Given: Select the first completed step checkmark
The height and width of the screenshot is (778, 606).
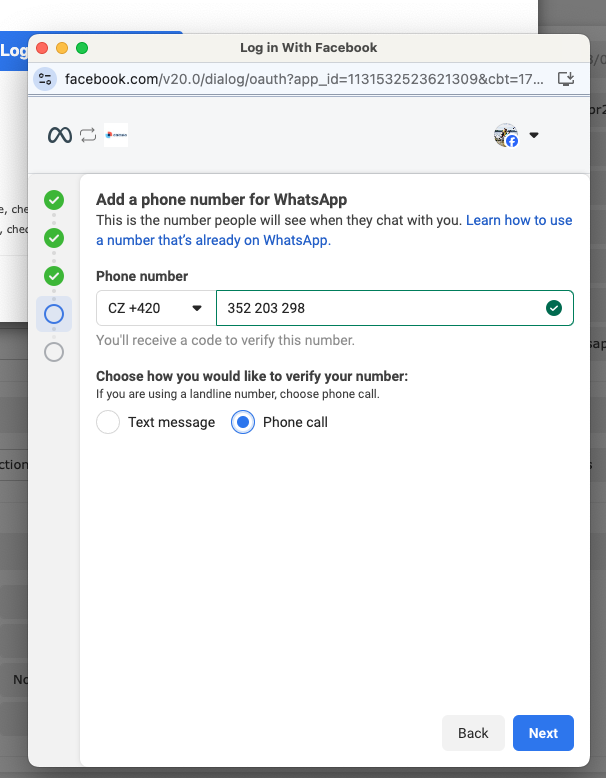Looking at the screenshot, I should point(54,200).
